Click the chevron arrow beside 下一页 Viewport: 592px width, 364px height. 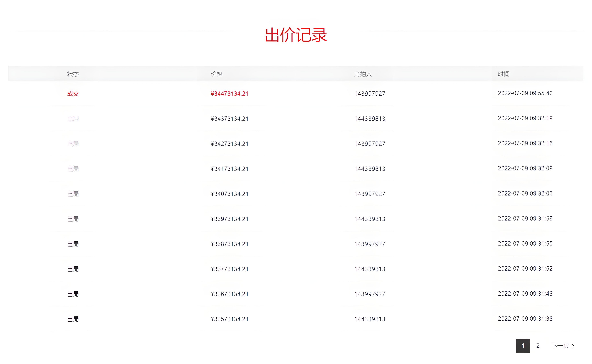(x=573, y=346)
